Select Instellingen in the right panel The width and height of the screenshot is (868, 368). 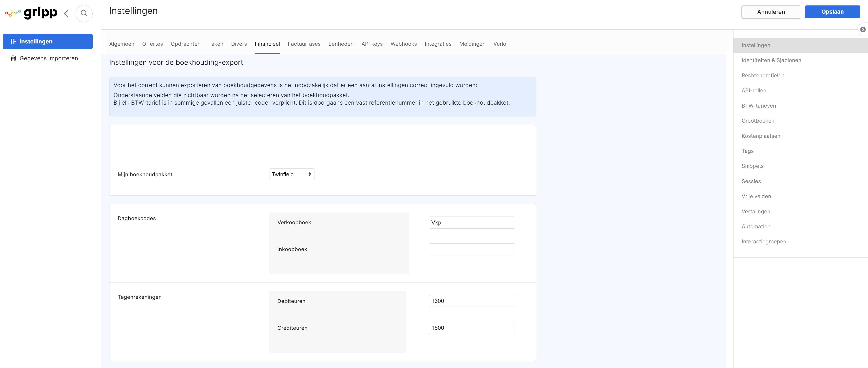coord(800,45)
